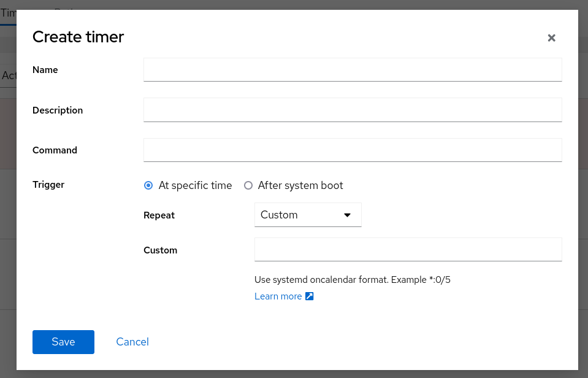Focus the Name text field

[353, 70]
